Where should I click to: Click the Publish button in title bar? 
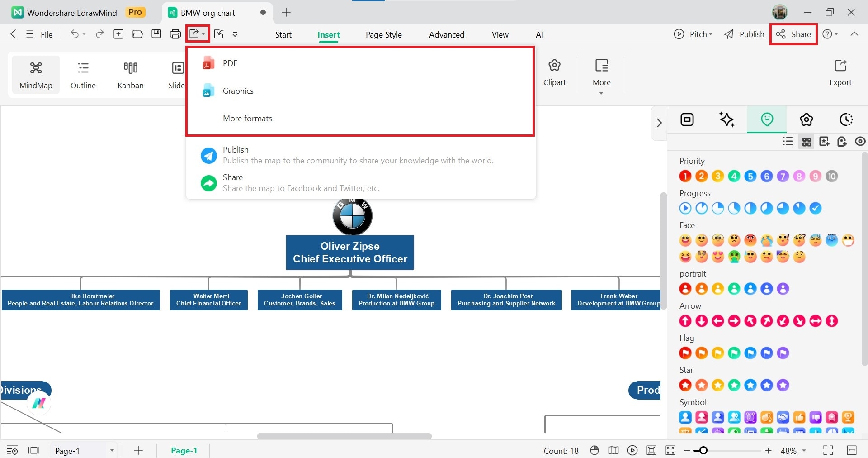(744, 34)
